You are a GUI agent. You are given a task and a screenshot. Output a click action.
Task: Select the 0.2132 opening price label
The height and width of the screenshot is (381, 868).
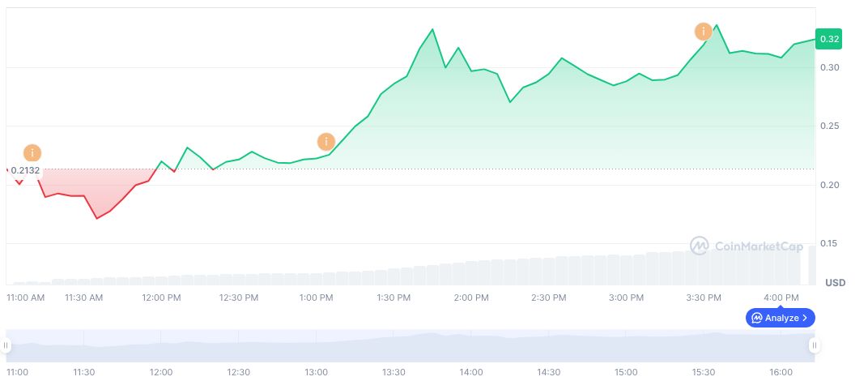[25, 169]
